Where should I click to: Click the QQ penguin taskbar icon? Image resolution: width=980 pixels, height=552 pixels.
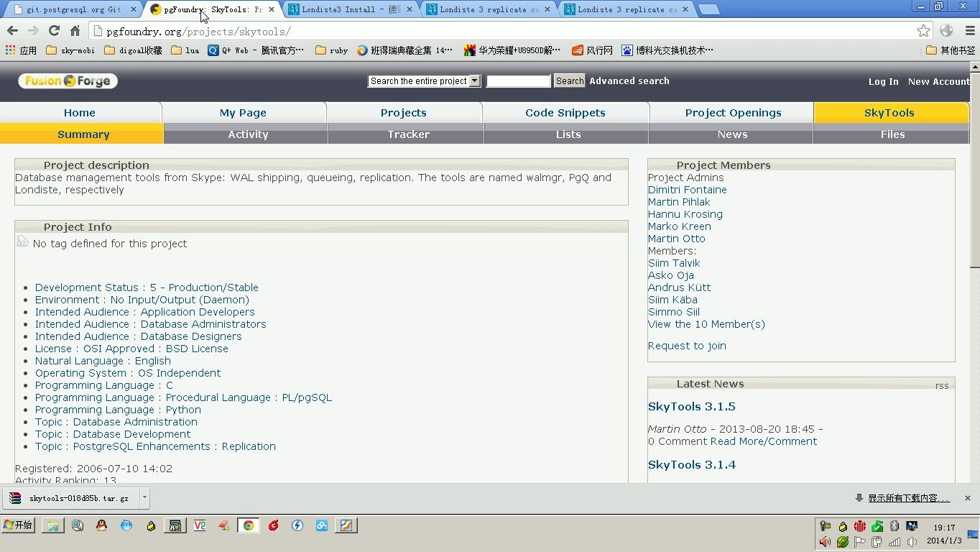click(x=101, y=525)
